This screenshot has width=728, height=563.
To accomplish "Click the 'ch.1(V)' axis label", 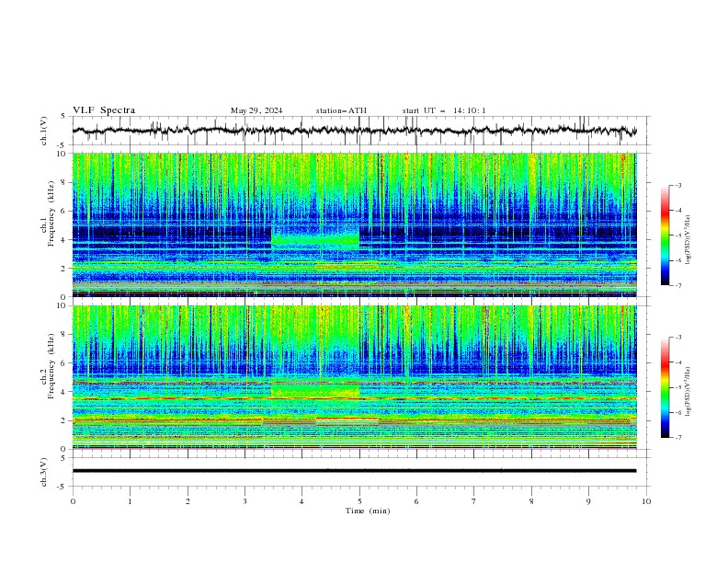I will click(44, 131).
